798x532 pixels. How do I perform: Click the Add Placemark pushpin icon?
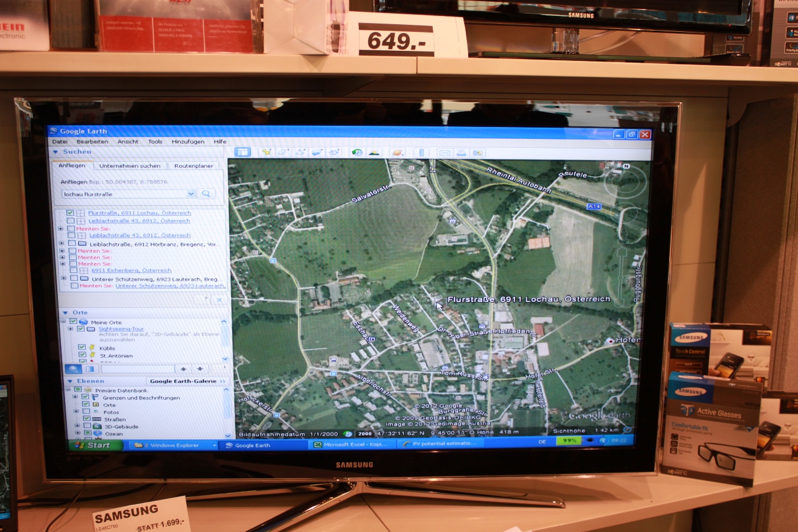click(267, 153)
